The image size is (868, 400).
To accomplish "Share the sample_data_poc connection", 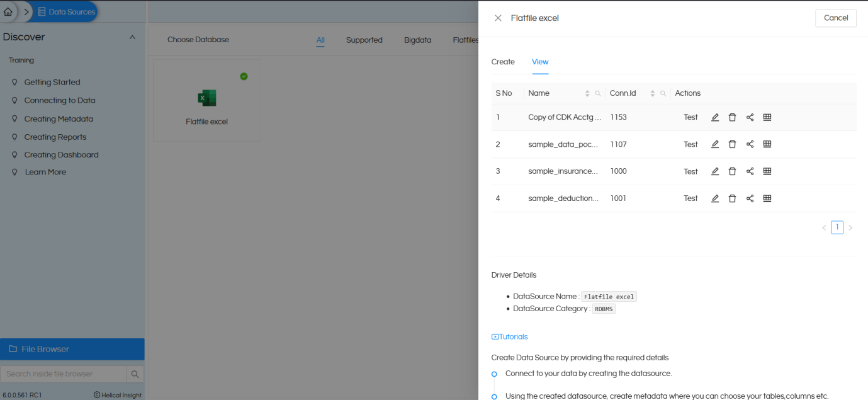I will (x=750, y=144).
